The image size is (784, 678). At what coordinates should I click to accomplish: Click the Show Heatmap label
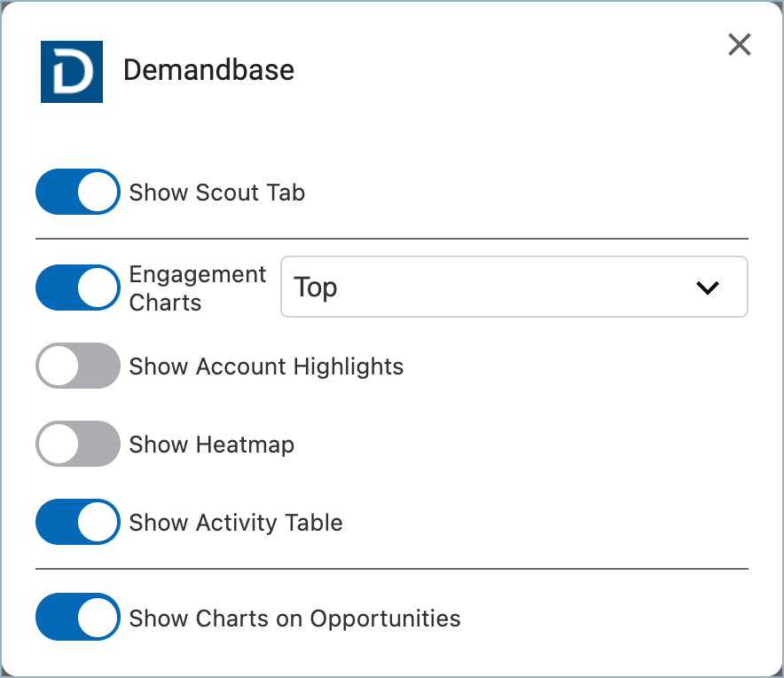[x=212, y=445]
